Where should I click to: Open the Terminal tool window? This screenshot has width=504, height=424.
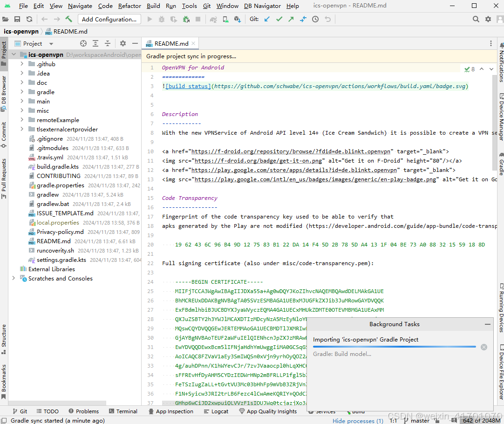pos(123,411)
